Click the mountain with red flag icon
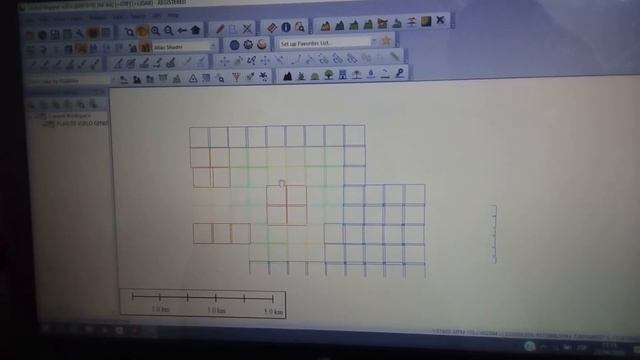 coord(382,23)
